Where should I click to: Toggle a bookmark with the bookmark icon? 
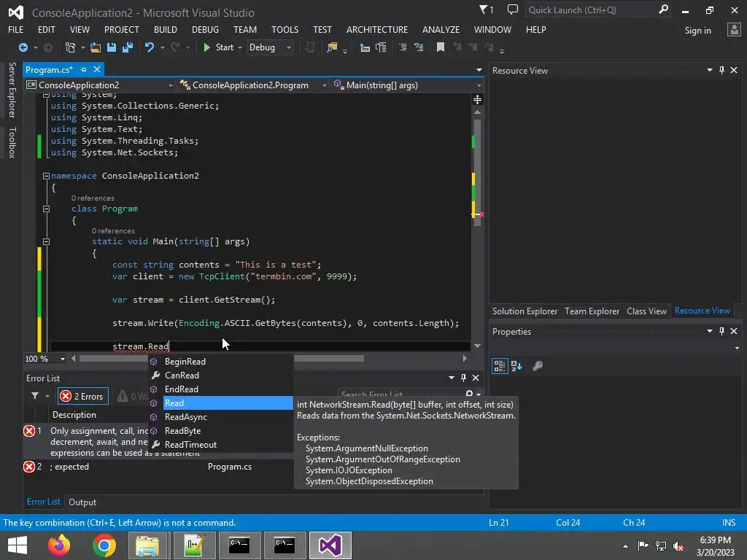(x=441, y=47)
